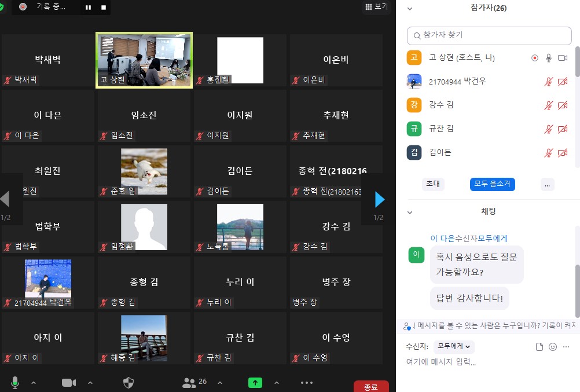Click the 모두 음소거 button
The width and height of the screenshot is (580, 392).
[492, 184]
